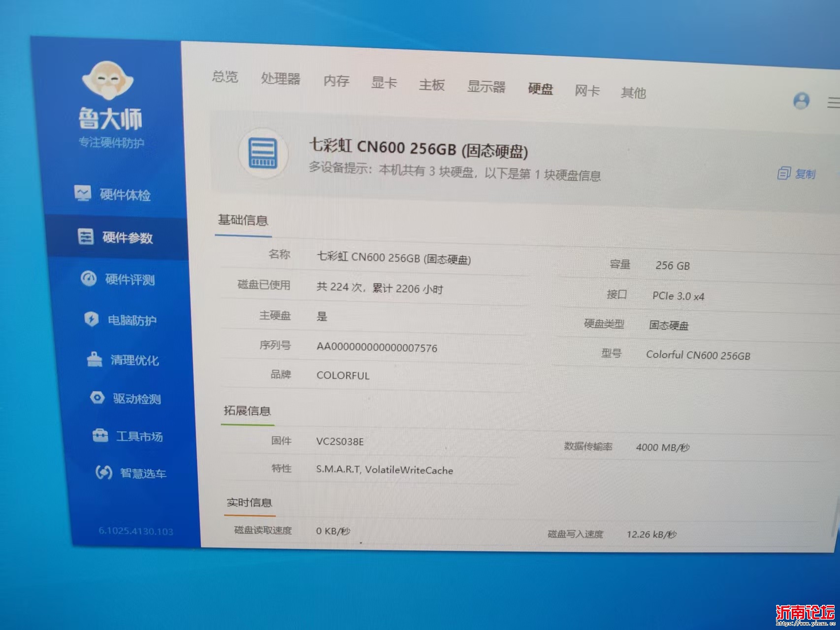
Task: Click 电脑防护 shield icon
Action: [x=92, y=319]
